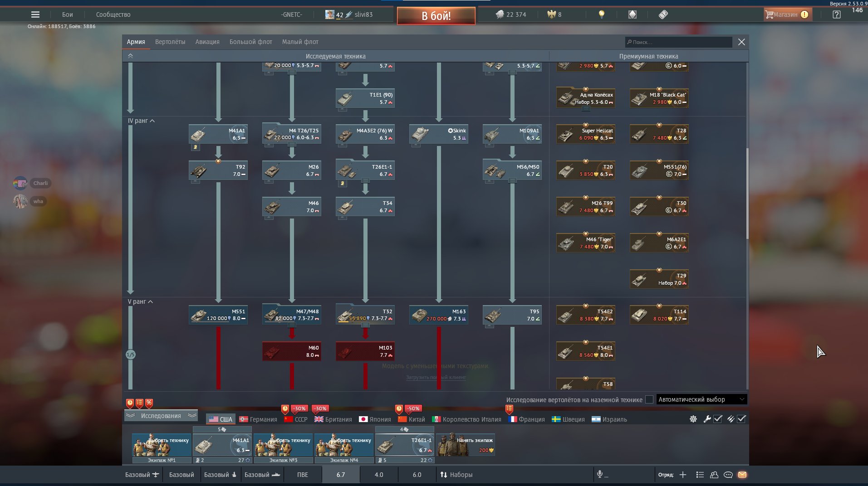Open contacts friends list icon

click(714, 475)
